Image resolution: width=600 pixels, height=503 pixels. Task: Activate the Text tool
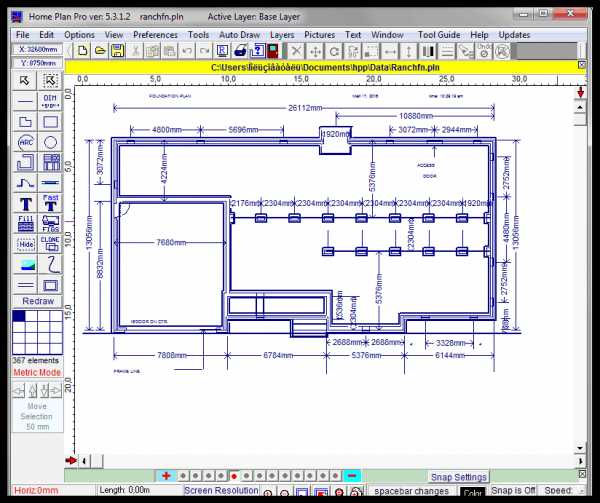(x=26, y=203)
